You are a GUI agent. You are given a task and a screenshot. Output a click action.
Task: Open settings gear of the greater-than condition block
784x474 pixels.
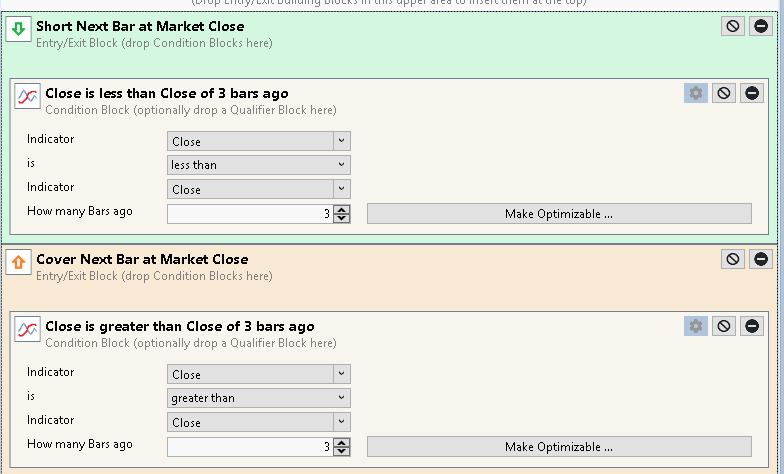pos(696,326)
